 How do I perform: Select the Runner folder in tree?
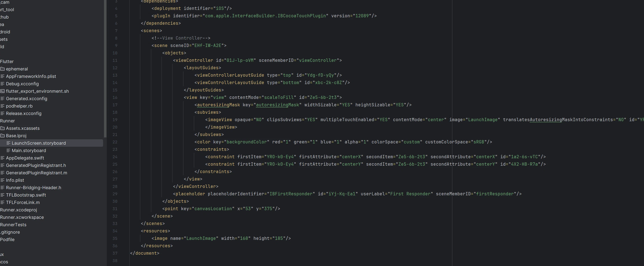coord(7,121)
